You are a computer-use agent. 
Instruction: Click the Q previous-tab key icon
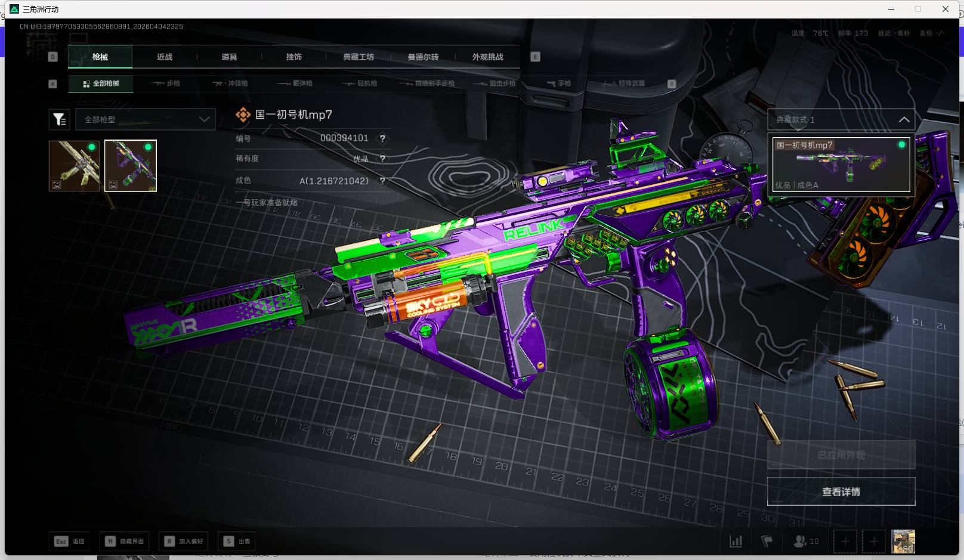[52, 57]
